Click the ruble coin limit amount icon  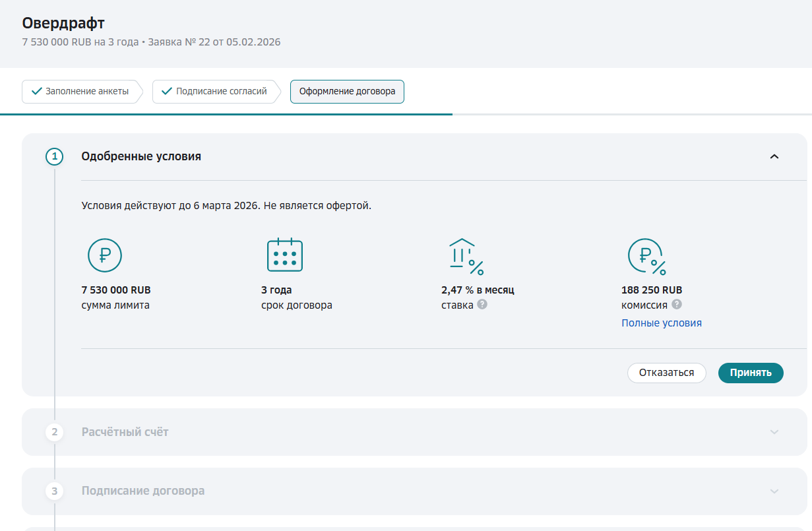[x=105, y=255]
